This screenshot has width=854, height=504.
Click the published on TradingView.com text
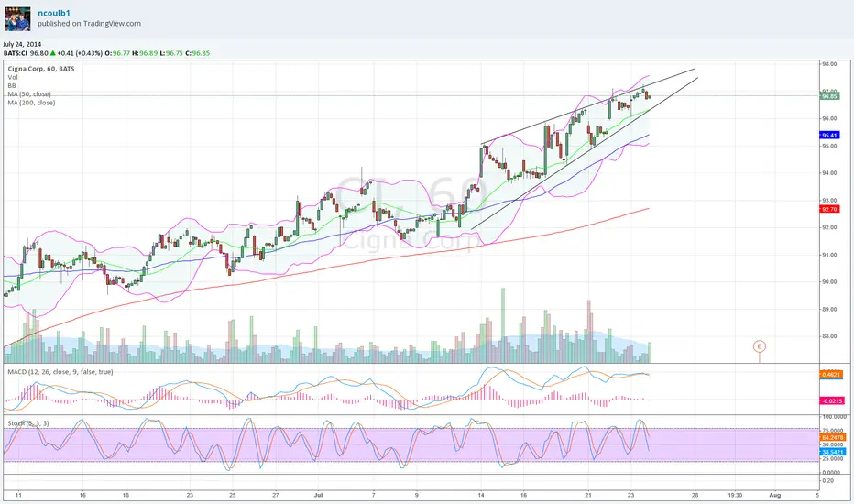coord(89,24)
